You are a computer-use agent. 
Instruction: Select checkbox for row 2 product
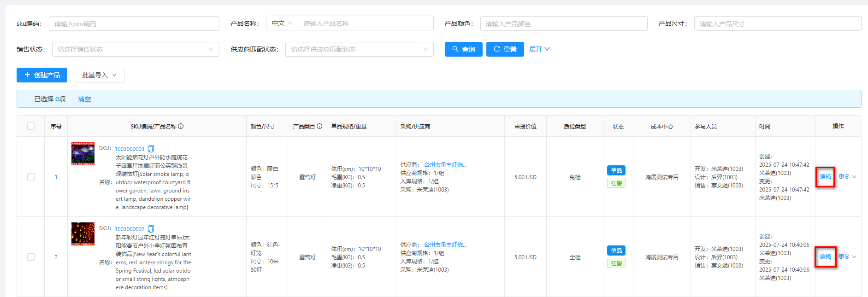point(31,257)
